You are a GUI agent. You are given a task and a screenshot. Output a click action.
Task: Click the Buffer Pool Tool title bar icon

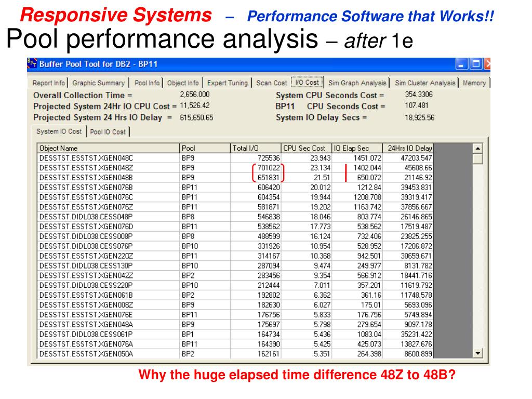click(x=32, y=63)
